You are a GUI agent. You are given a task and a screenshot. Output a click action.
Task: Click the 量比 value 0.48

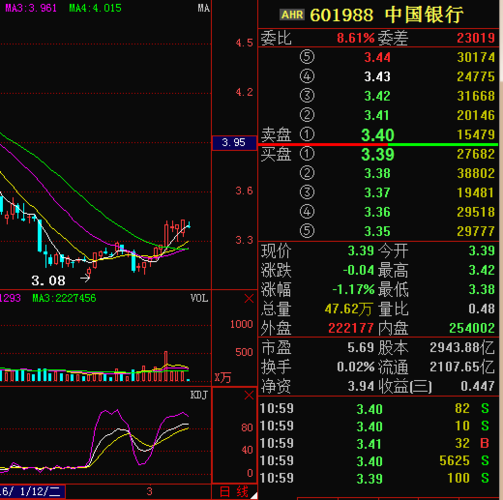coord(482,309)
